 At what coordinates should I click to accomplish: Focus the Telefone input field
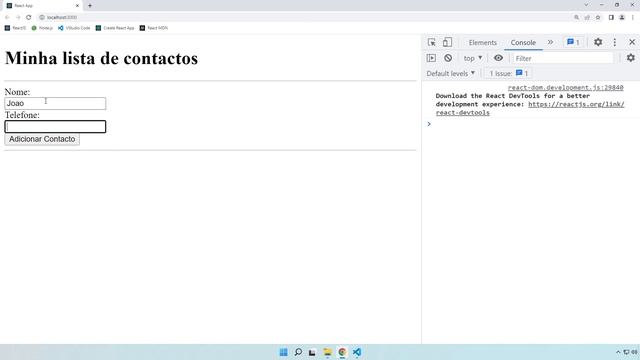click(x=55, y=127)
